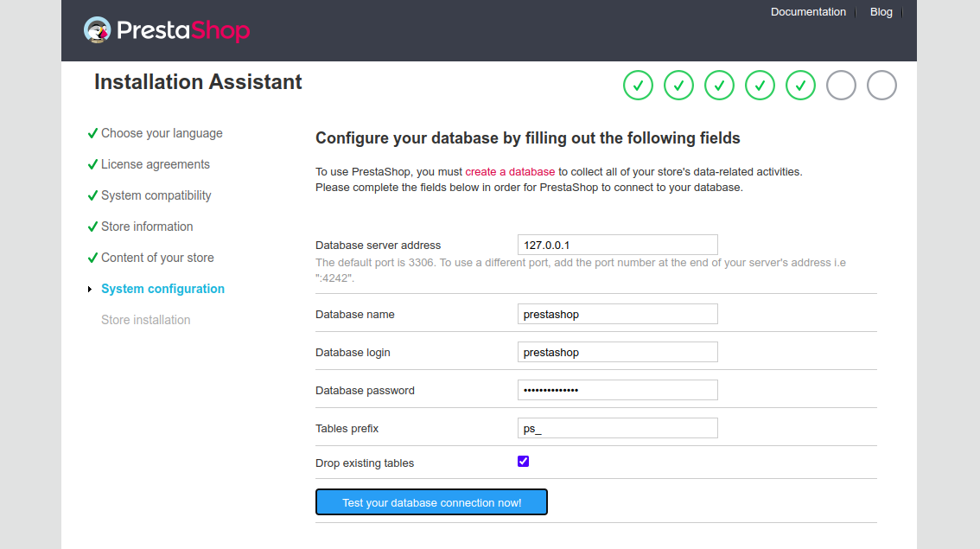Click the PrestaShop logo
The image size is (980, 549).
[x=167, y=31]
